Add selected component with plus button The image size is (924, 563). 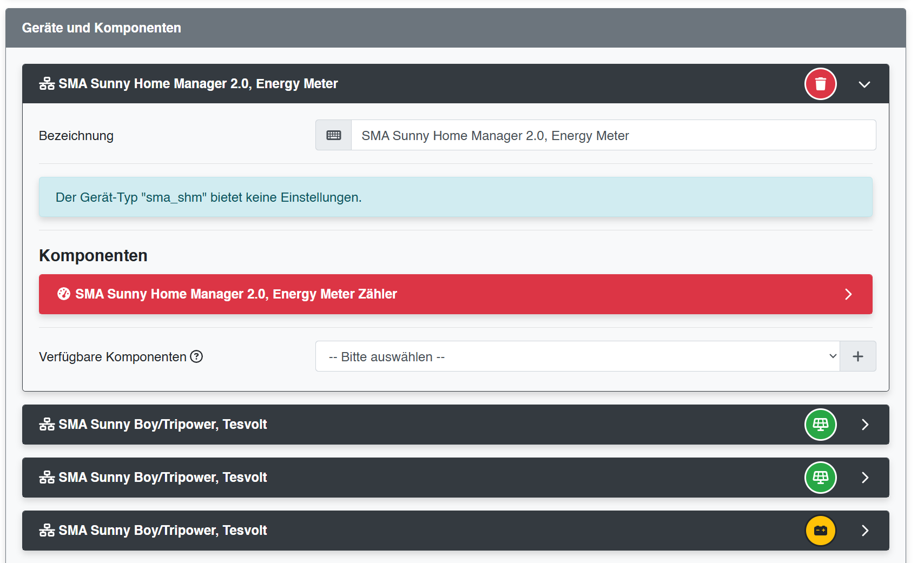coord(857,356)
